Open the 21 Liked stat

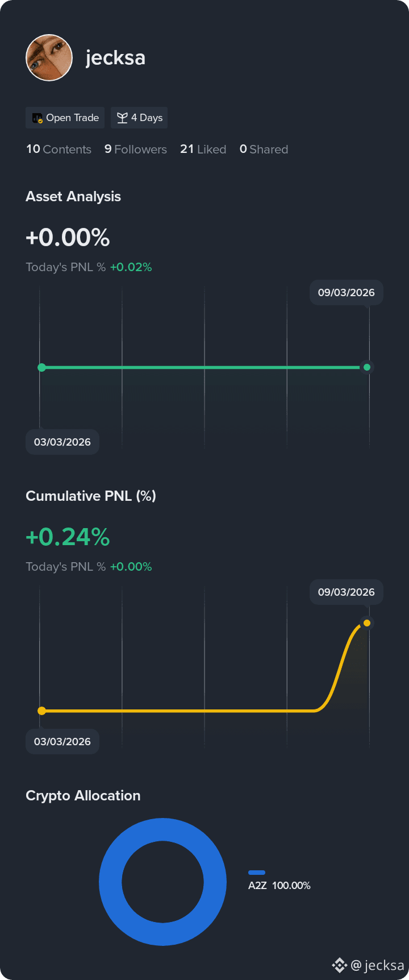pos(203,149)
